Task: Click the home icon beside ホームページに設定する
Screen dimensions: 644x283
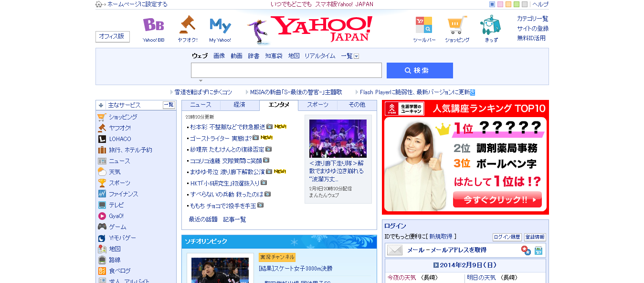Action: coord(99,4)
